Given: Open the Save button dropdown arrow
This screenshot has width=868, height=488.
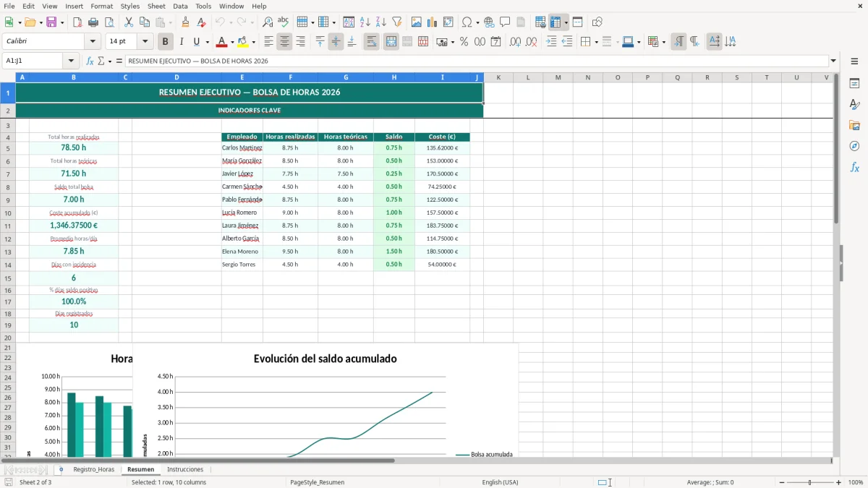Looking at the screenshot, I should point(62,22).
